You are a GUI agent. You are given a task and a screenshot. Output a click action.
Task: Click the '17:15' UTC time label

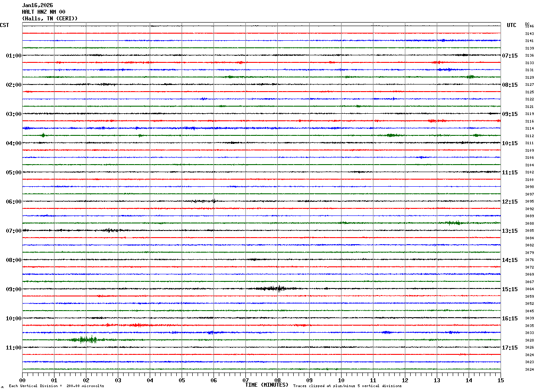[510, 348]
